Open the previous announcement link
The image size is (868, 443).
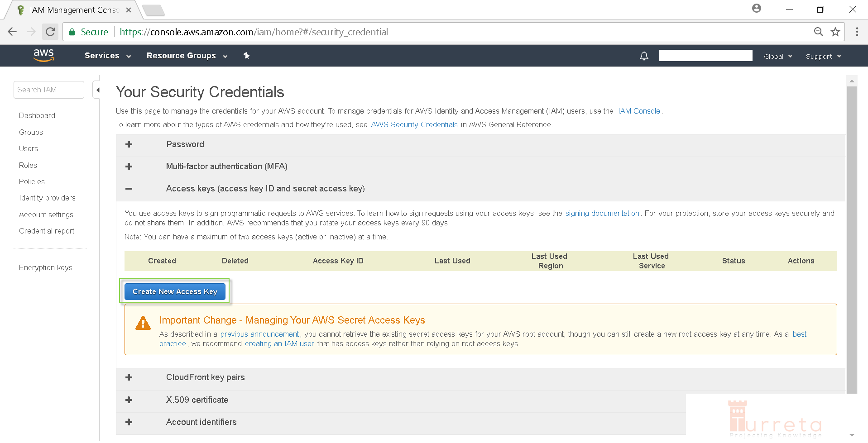pyautogui.click(x=259, y=334)
